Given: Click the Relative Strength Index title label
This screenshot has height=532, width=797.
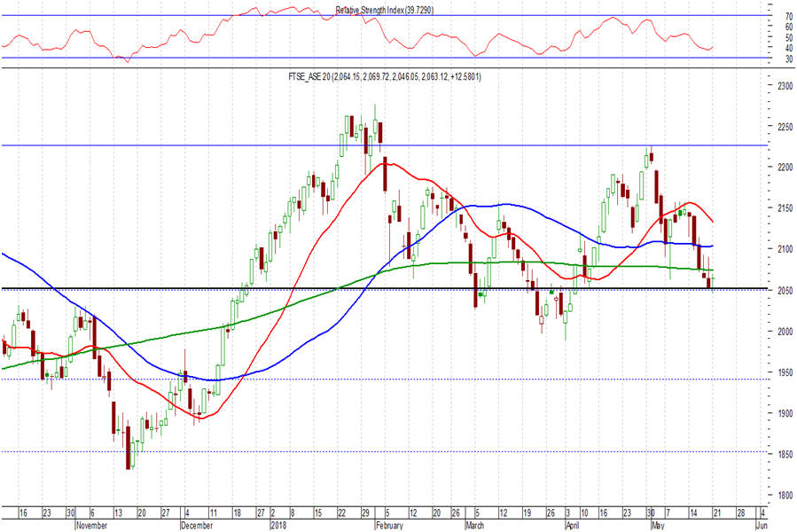Looking at the screenshot, I should tap(384, 10).
